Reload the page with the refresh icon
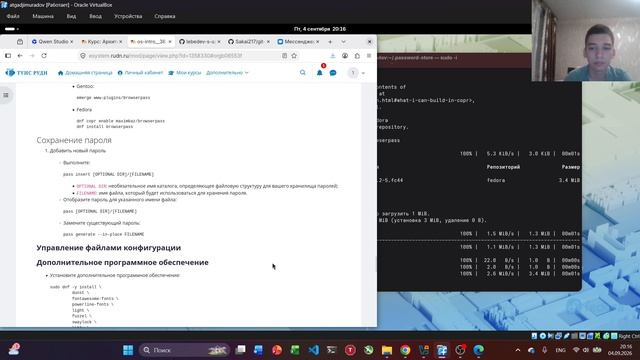This screenshot has height=360, width=640. point(44,56)
